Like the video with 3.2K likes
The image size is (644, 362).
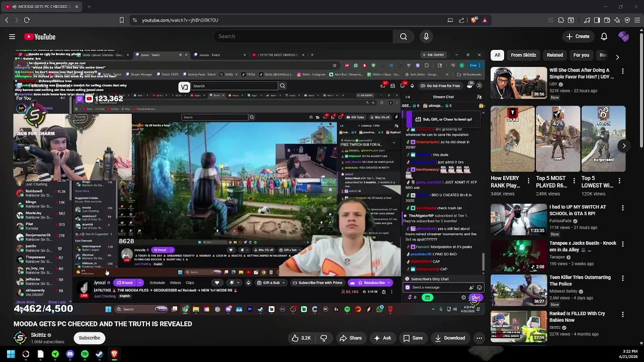[x=301, y=338]
